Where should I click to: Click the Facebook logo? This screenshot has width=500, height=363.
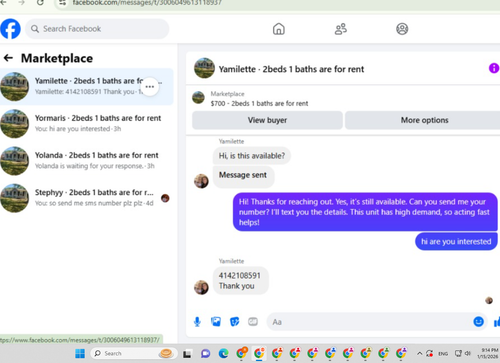[10, 29]
